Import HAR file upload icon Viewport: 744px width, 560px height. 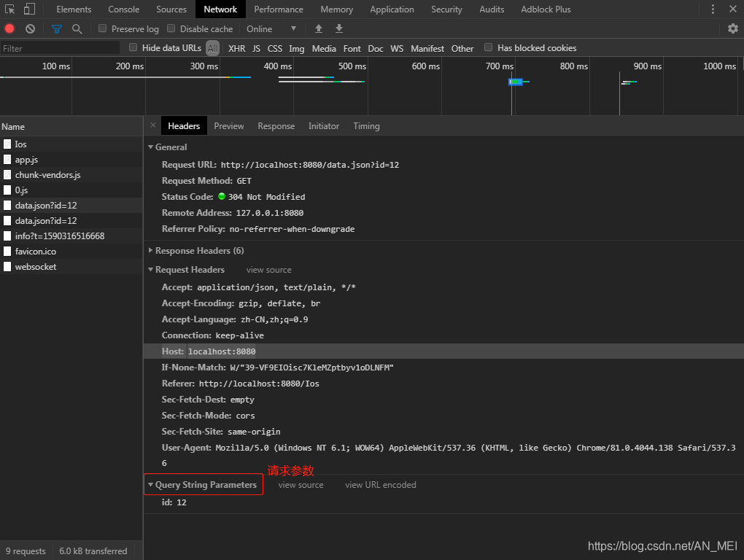click(319, 29)
